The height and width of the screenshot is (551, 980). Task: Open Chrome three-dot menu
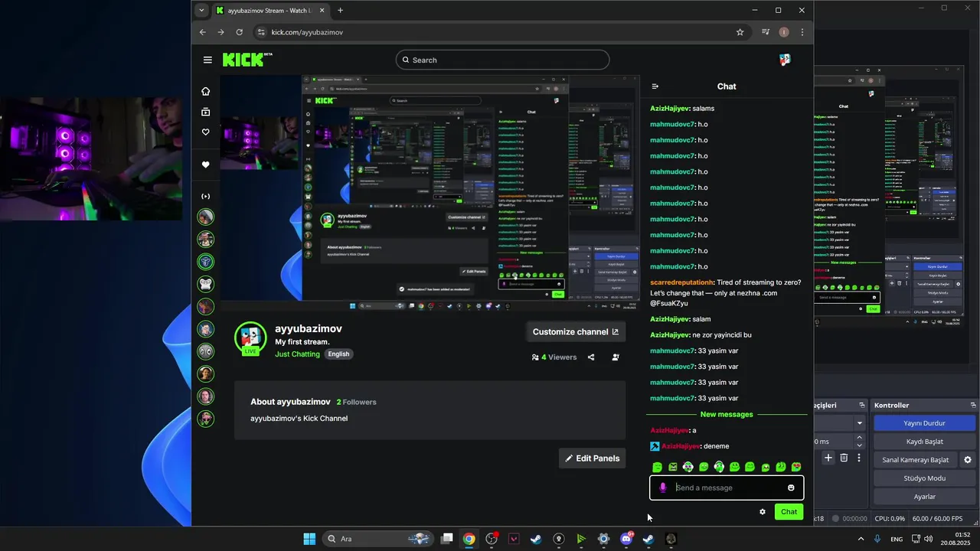802,32
